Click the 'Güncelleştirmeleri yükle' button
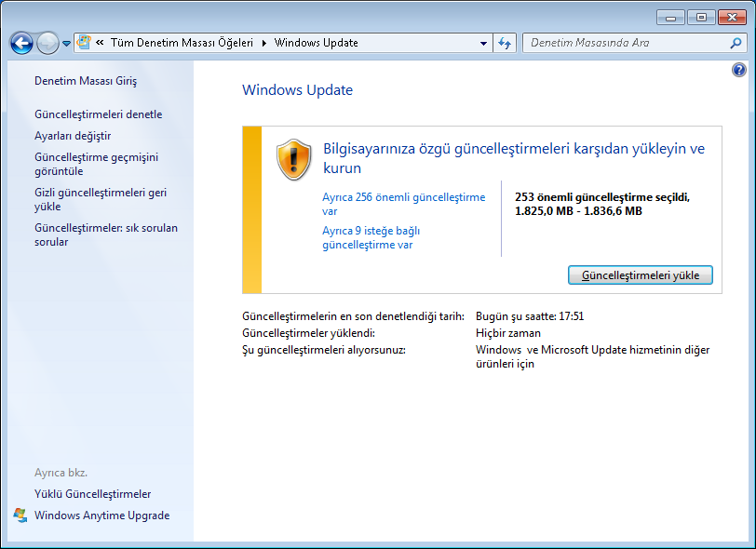The height and width of the screenshot is (549, 756). [641, 275]
